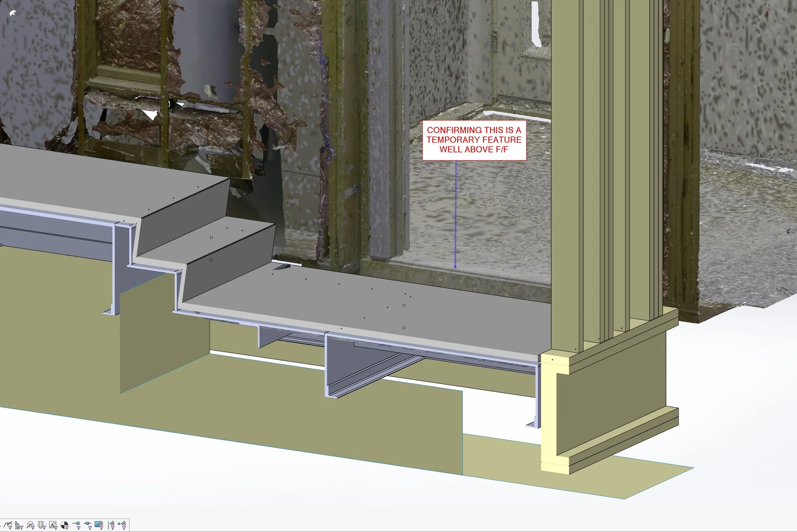Screen dimensions: 797x532
Task: Select the red TEMPORARY FEATURE annotation note
Action: 474,140
